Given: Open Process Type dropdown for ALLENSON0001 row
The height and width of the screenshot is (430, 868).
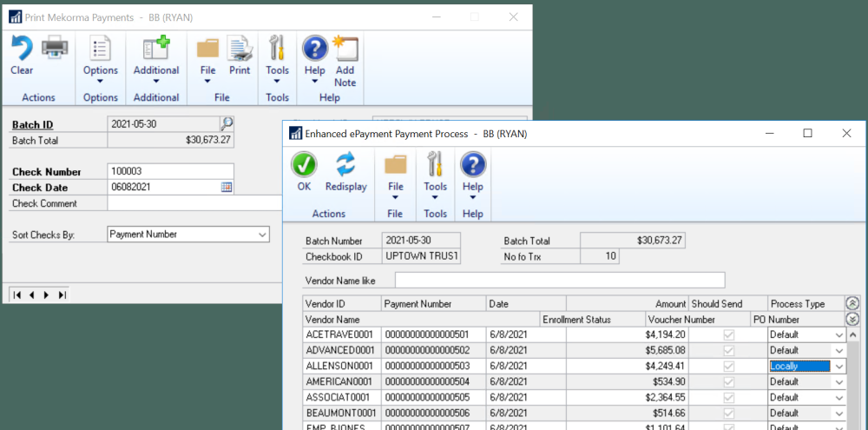Looking at the screenshot, I should [x=838, y=367].
